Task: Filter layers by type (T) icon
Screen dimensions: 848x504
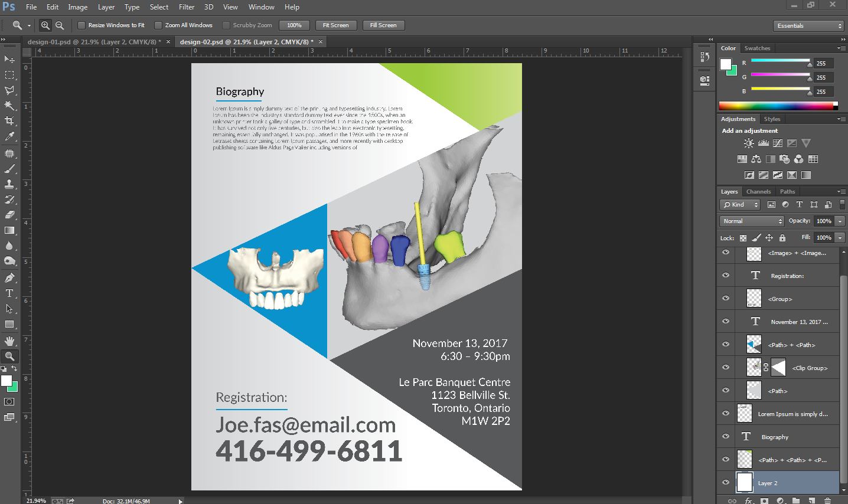Action: [800, 205]
